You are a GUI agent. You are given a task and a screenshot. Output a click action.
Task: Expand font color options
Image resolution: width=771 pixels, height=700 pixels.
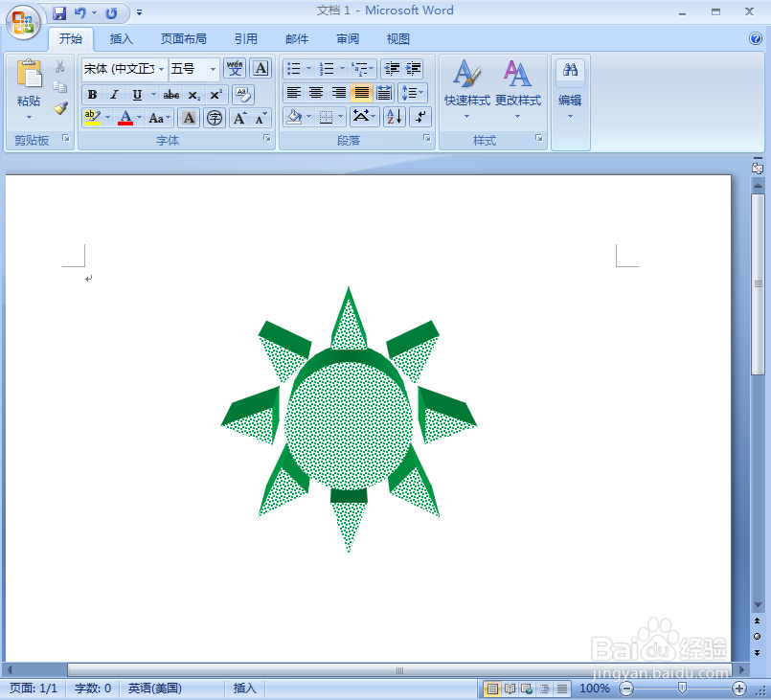coord(140,118)
